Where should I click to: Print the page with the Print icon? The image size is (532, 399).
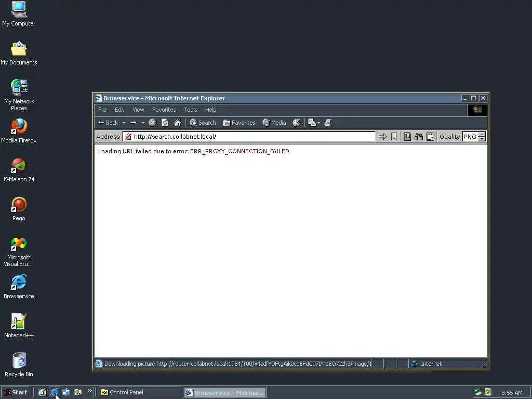[328, 123]
